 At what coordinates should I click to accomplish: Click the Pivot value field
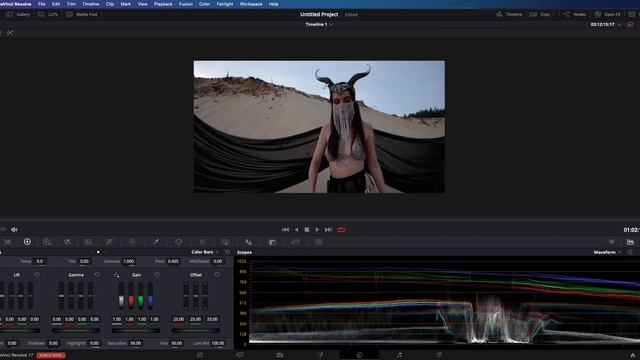(x=173, y=261)
